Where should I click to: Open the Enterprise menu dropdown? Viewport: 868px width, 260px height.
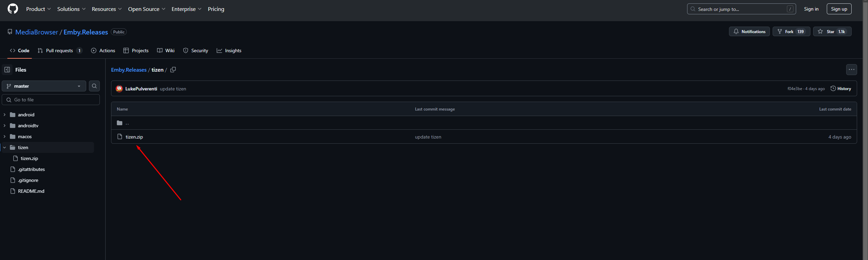click(x=186, y=9)
